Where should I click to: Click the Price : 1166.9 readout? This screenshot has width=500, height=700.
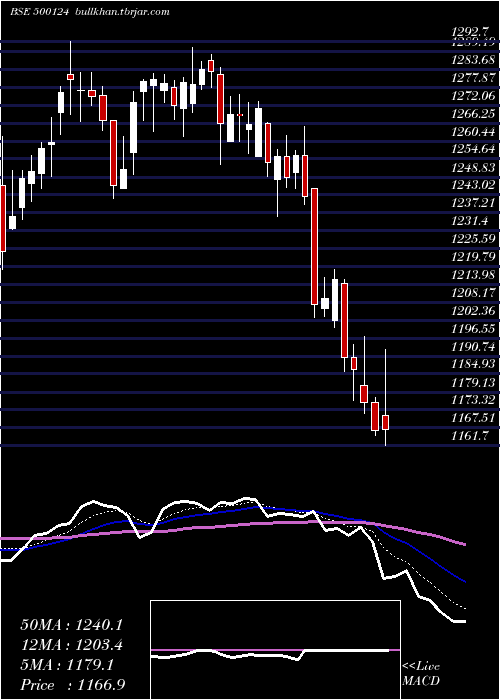(72, 684)
